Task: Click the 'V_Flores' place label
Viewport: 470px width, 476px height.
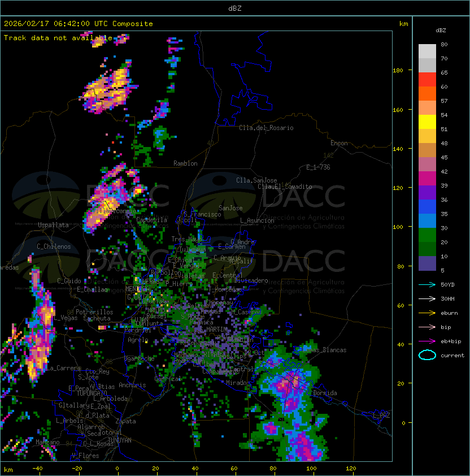Action: tap(85, 456)
